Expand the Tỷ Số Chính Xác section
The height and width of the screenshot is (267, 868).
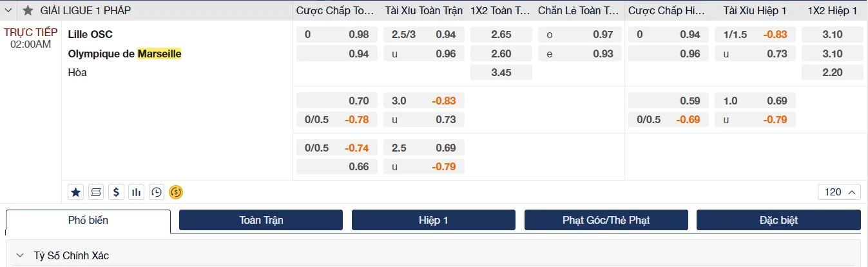tap(21, 255)
